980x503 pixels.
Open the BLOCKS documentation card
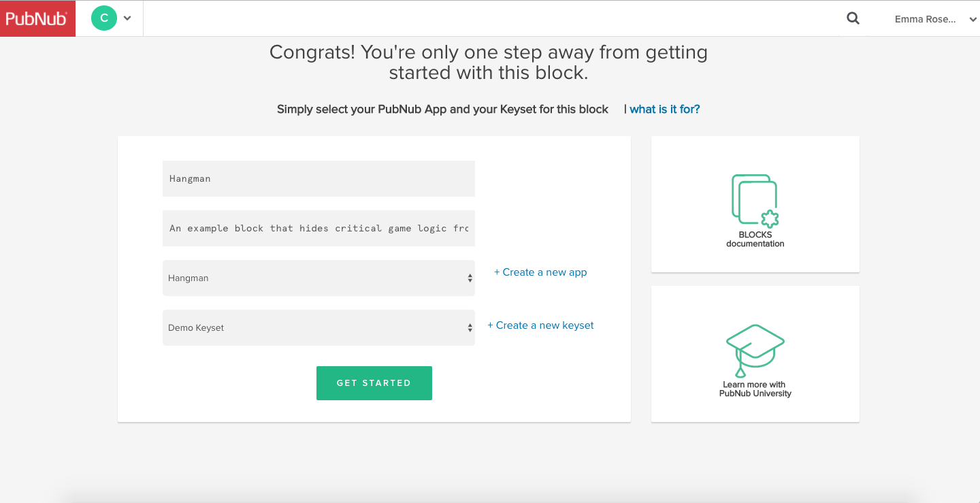755,204
